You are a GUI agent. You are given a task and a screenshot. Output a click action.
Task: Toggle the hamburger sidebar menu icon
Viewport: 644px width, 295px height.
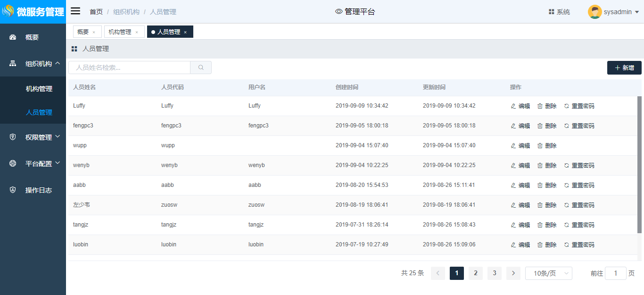(x=75, y=11)
